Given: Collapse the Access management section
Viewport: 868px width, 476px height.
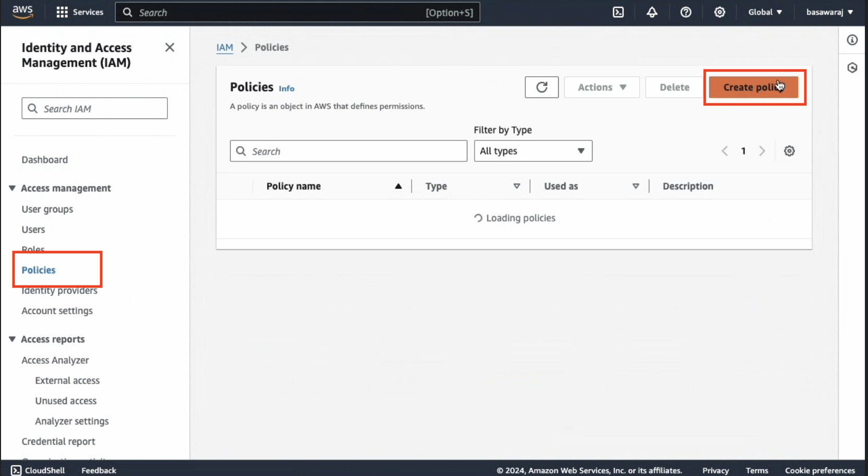Looking at the screenshot, I should [12, 188].
